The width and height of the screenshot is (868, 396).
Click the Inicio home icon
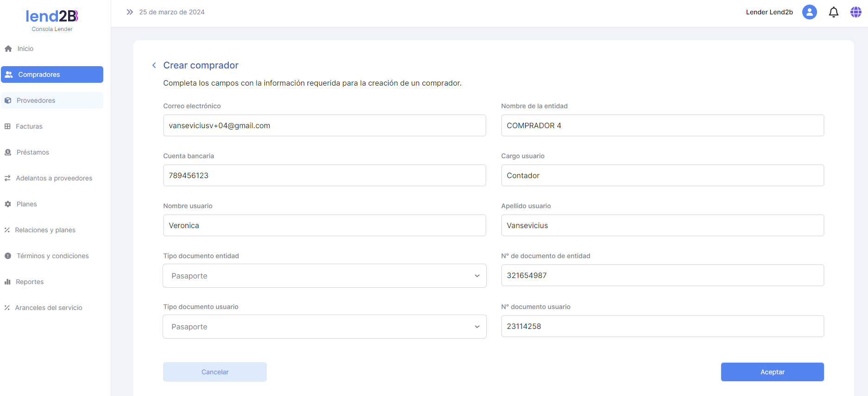click(x=8, y=49)
